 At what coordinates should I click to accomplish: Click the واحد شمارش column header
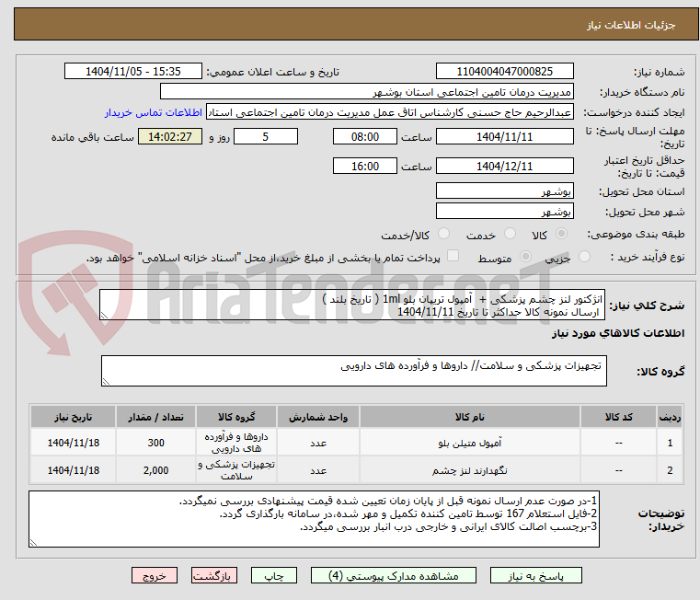pos(318,417)
